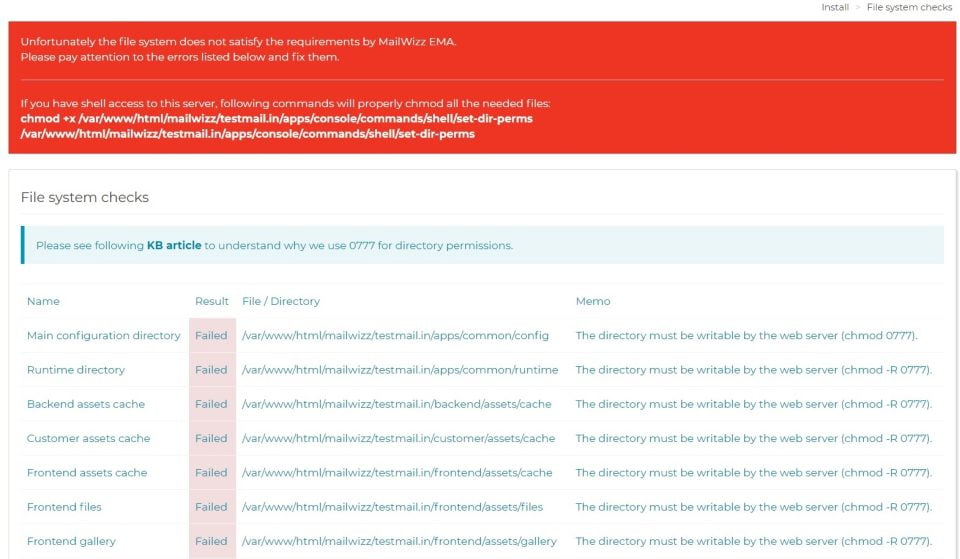Click Runtime directory name cell
960x559 pixels.
click(76, 370)
